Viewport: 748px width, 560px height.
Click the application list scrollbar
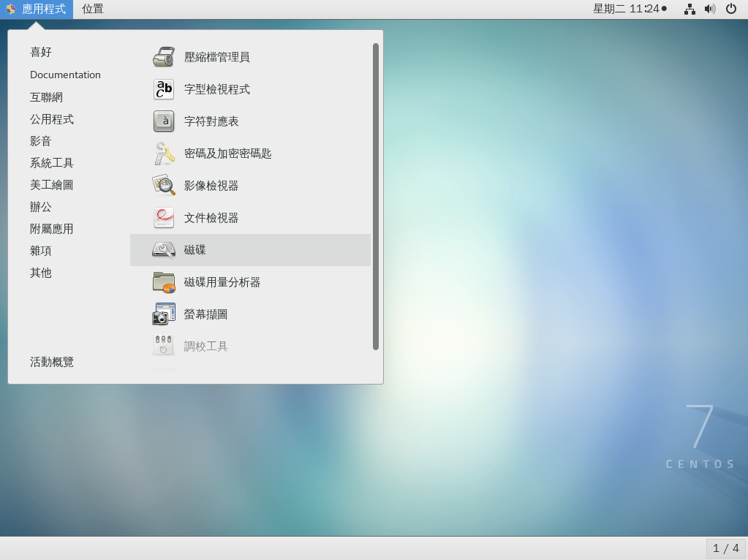[376, 196]
